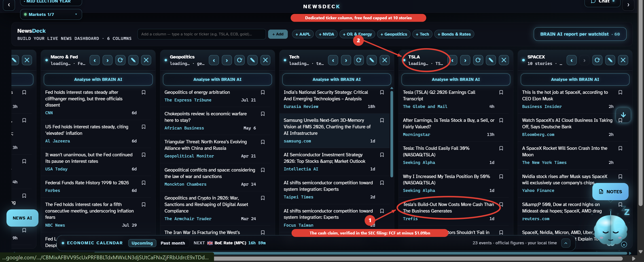This screenshot has width=644, height=262.
Task: Shift Geopolitics column to the left
Action: click(214, 60)
